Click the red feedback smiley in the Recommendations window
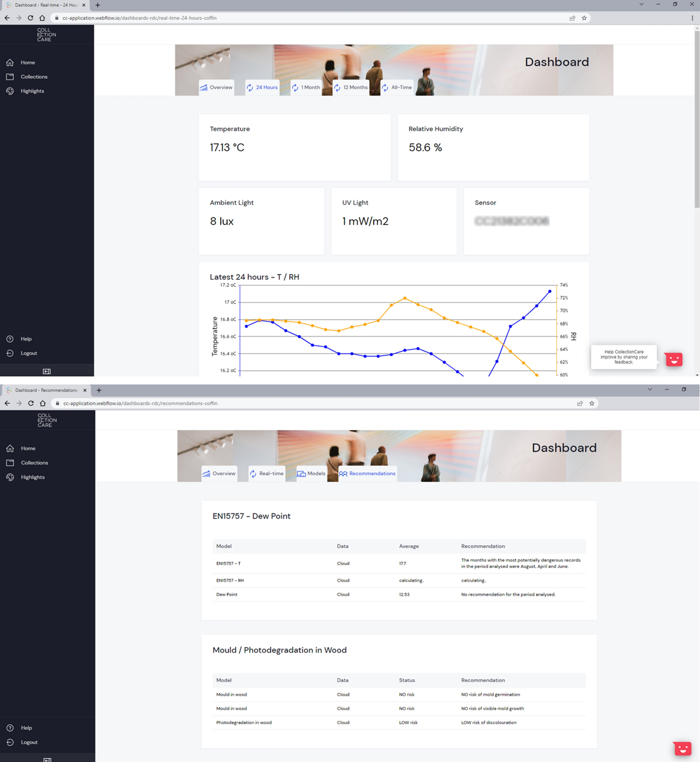This screenshot has height=762, width=700. click(x=682, y=748)
